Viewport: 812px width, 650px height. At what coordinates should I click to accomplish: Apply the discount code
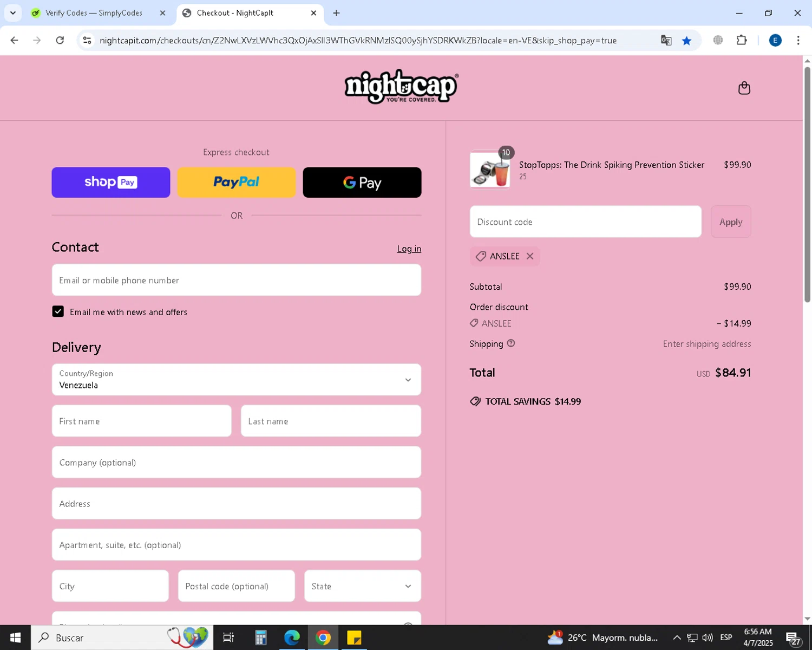[x=731, y=222]
